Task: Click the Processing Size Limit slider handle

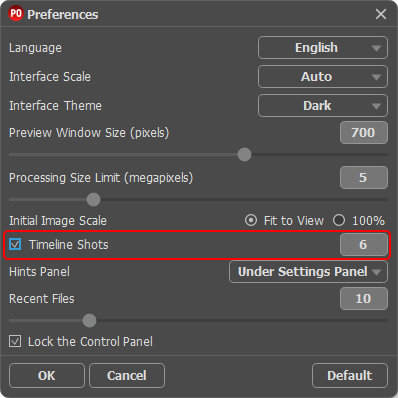Action: 93,200
